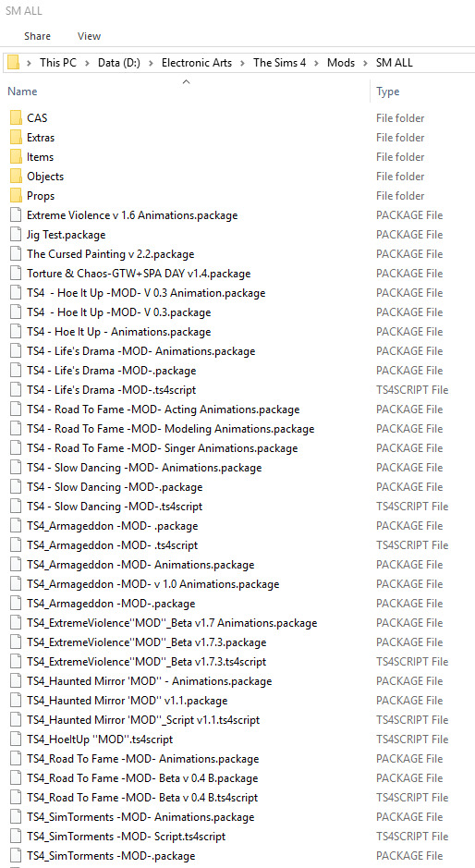Viewport: 475px width, 868px height.
Task: Select ExtremeViolence Beta v1.7.3.ts4script
Action: [x=146, y=662]
